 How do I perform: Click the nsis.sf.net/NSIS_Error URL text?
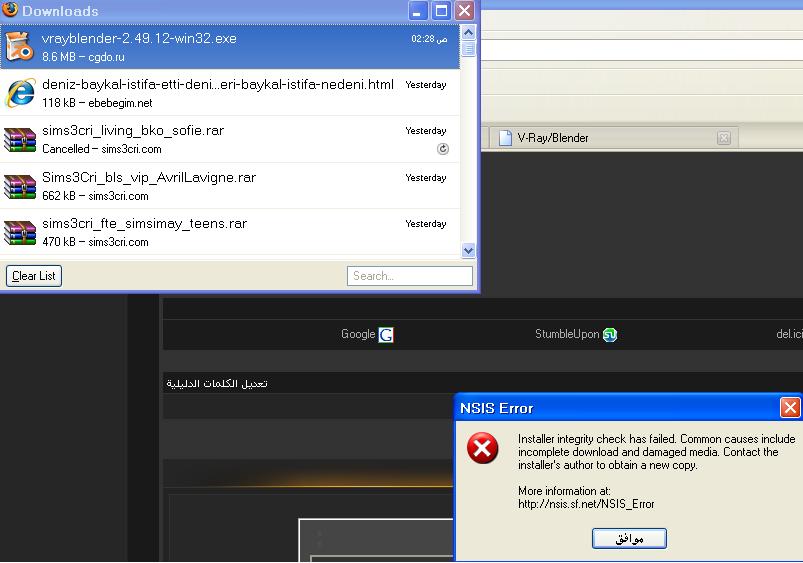[586, 504]
